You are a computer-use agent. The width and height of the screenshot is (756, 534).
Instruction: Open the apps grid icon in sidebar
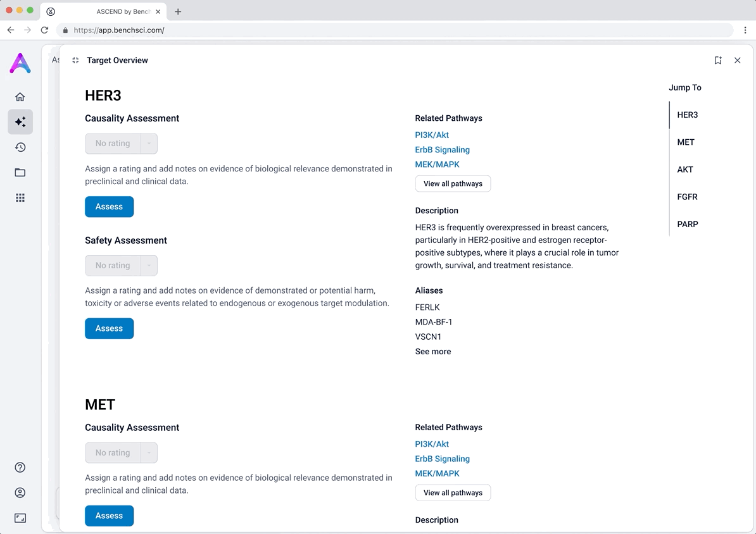click(x=20, y=197)
